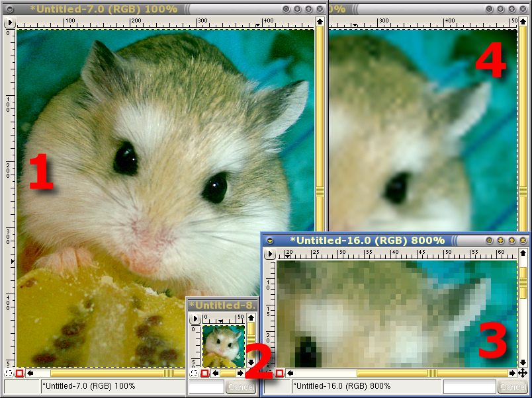This screenshot has width=532, height=398.
Task: Click vertical scrollbar in Untitled-7.0 window
Action: tap(320, 129)
